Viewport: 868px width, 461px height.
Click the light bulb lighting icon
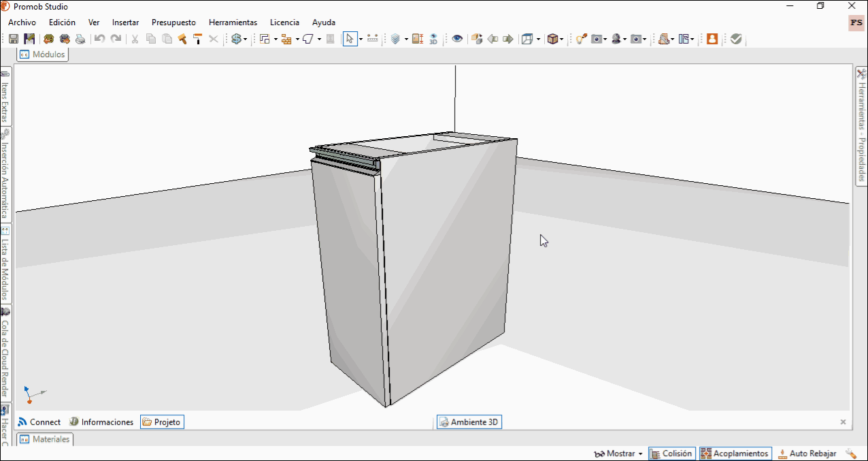point(580,39)
